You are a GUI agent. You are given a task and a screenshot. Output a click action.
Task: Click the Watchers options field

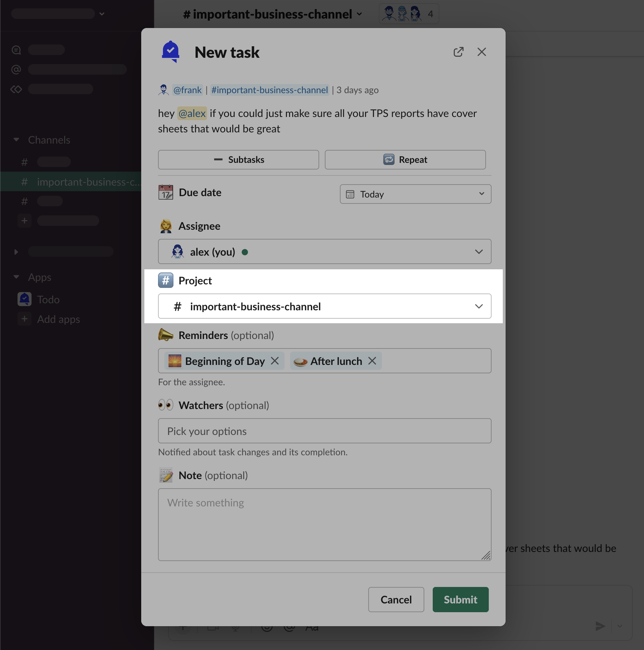point(324,431)
